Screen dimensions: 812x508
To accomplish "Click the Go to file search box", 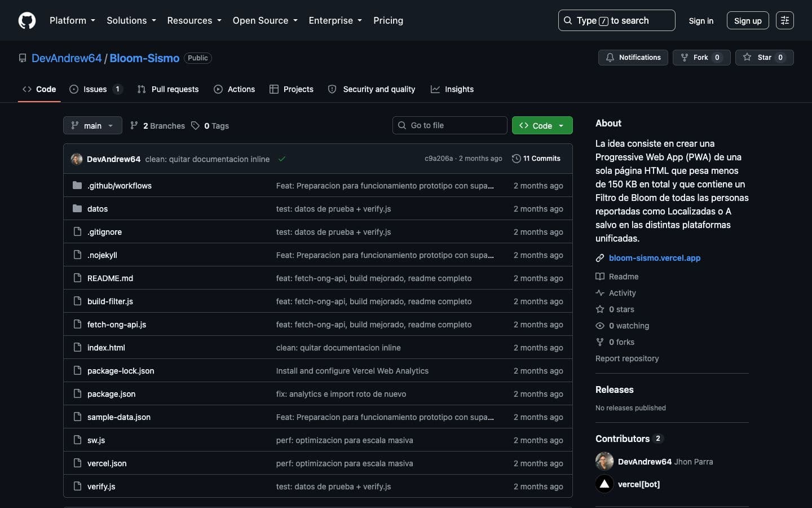I will tap(449, 125).
